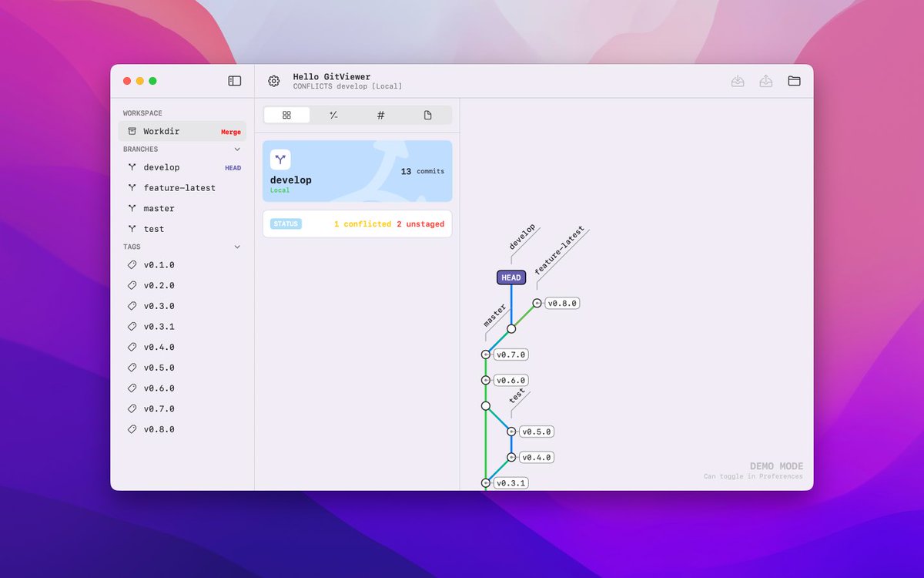The width and height of the screenshot is (924, 578).
Task: Collapse the TAGS section
Action: coord(237,247)
